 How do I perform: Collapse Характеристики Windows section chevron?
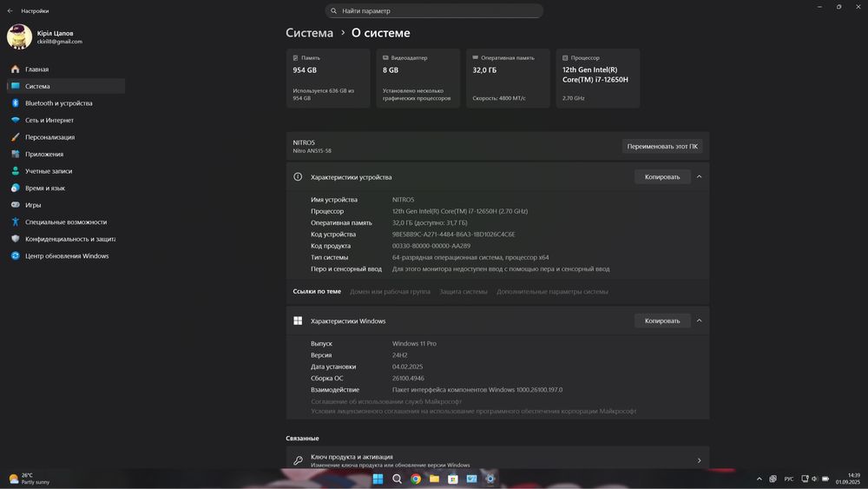pyautogui.click(x=699, y=320)
